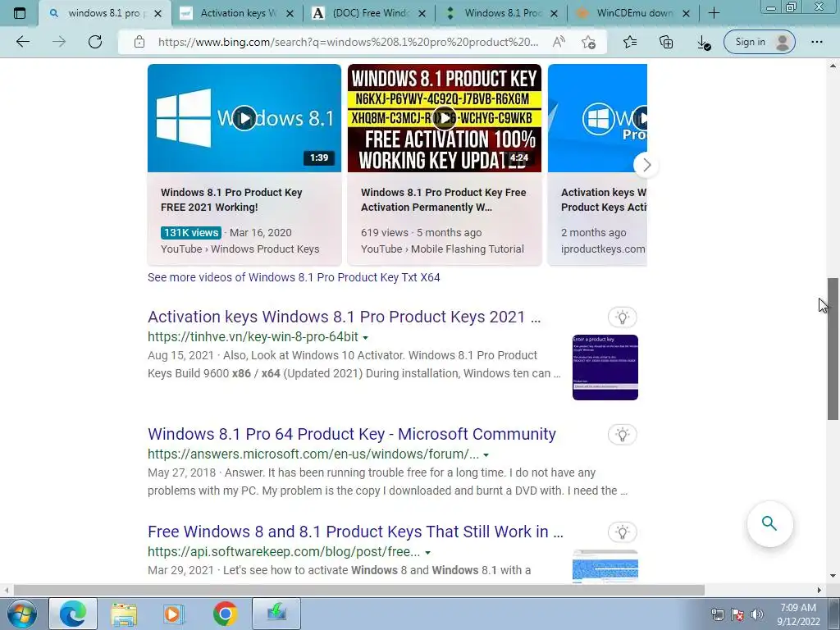Click the address bar URL field
The image size is (840, 630).
click(x=348, y=42)
